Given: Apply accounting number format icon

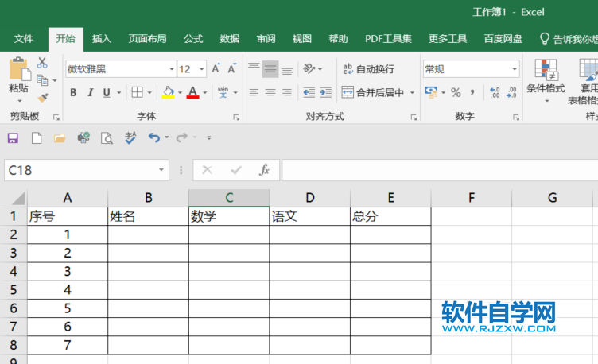Looking at the screenshot, I should (x=431, y=92).
